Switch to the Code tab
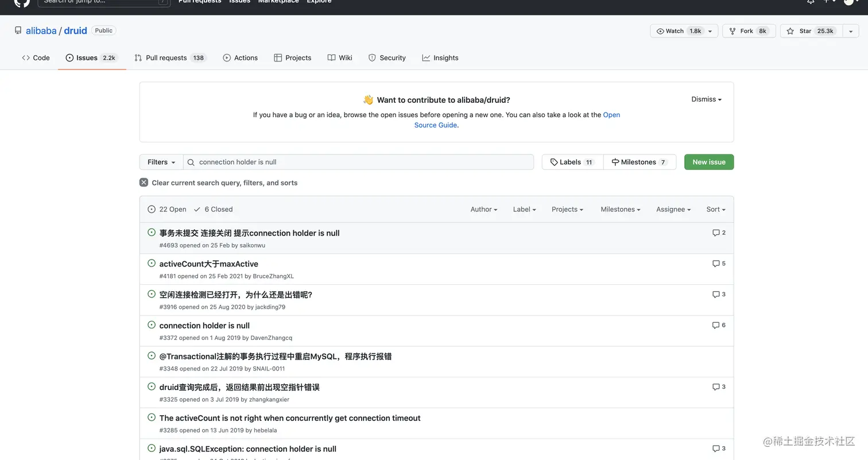Viewport: 868px width, 460px height. [36, 58]
